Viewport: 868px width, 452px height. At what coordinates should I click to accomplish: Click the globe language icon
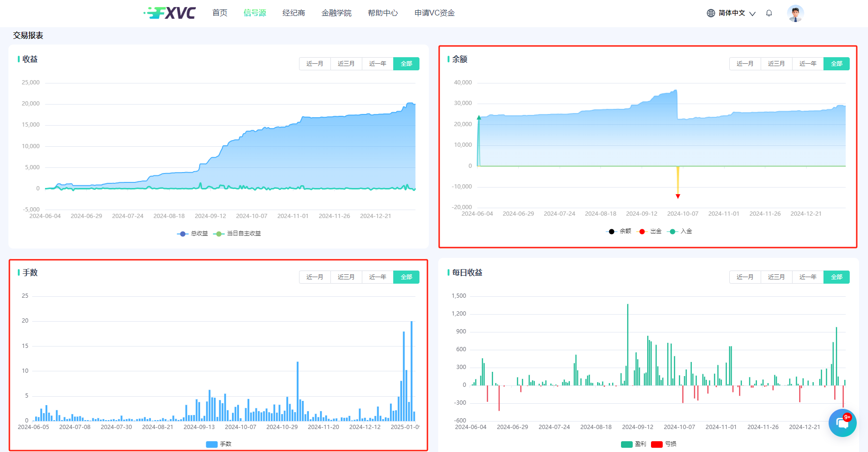tap(711, 13)
